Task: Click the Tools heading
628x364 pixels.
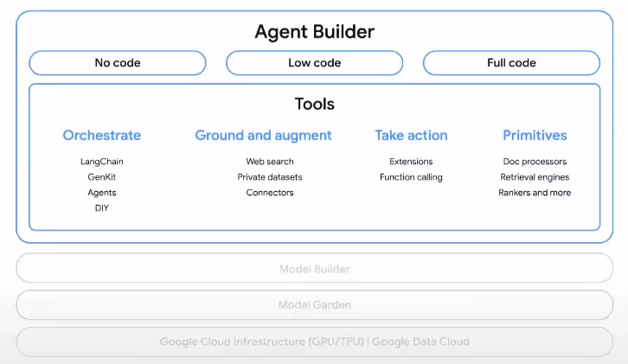Action: coord(314,104)
